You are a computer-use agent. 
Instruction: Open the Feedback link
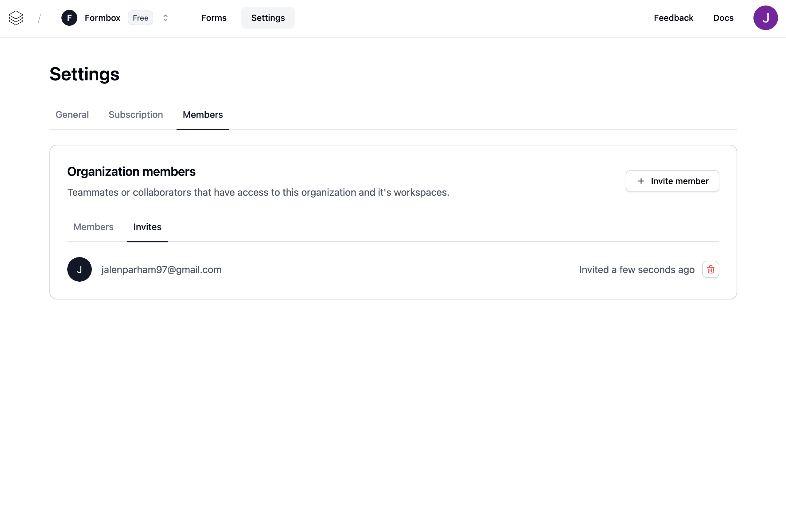pyautogui.click(x=673, y=18)
